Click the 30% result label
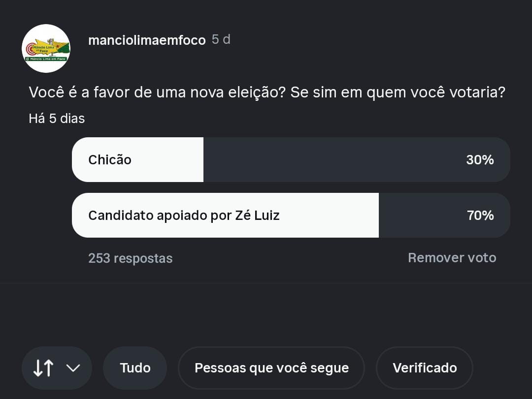The image size is (532, 399). pyautogui.click(x=480, y=160)
